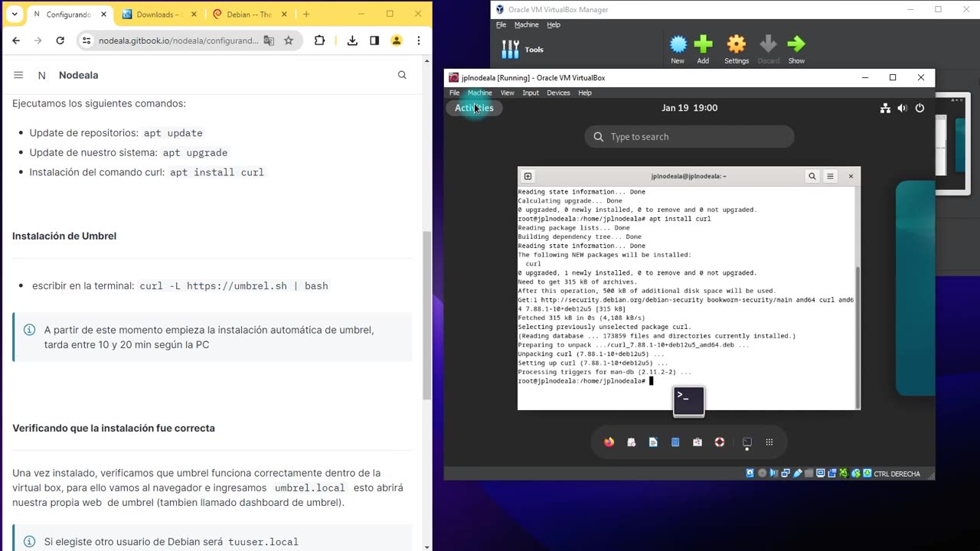The width and height of the screenshot is (980, 551).
Task: Open GNOME power menu icon
Action: [920, 108]
